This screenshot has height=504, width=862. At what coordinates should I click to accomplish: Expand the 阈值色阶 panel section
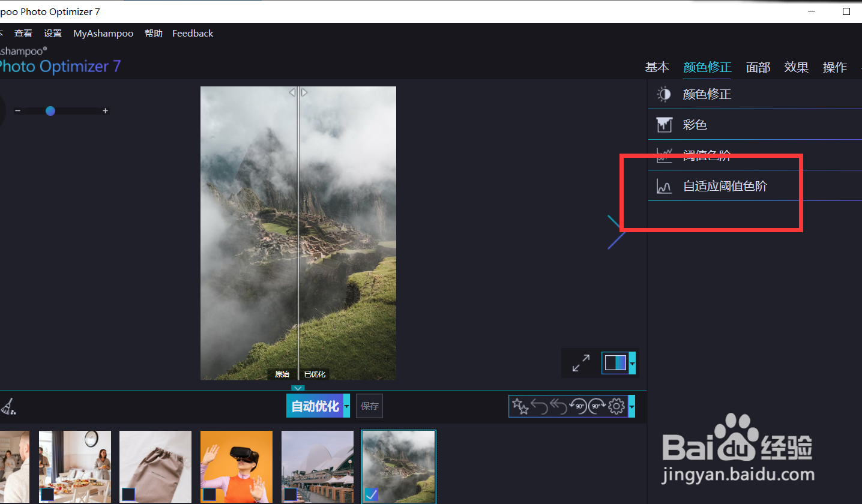[755, 155]
